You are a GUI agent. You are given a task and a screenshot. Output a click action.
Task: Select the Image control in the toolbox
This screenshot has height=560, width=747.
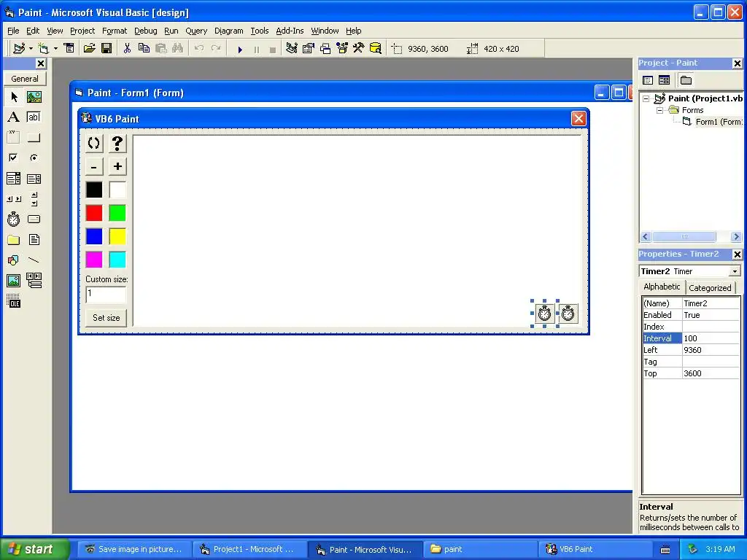click(x=14, y=281)
